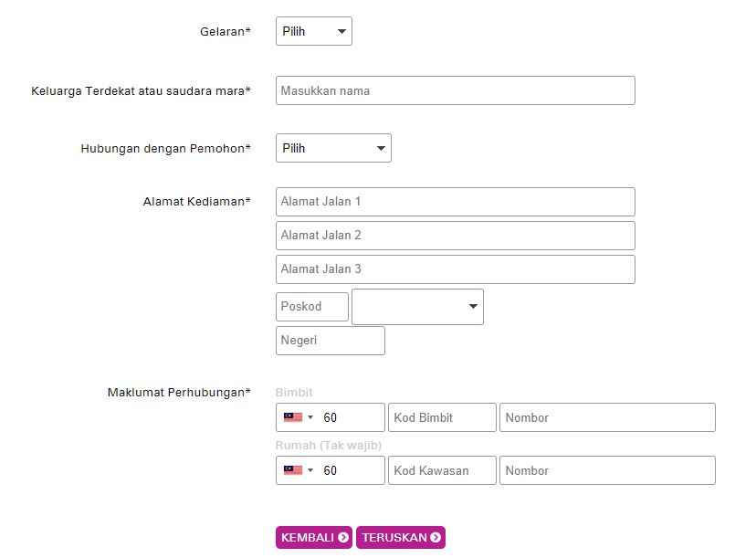Click the Alamat Jalan 2 field
Viewport: 756px width, 558px height.
455,236
